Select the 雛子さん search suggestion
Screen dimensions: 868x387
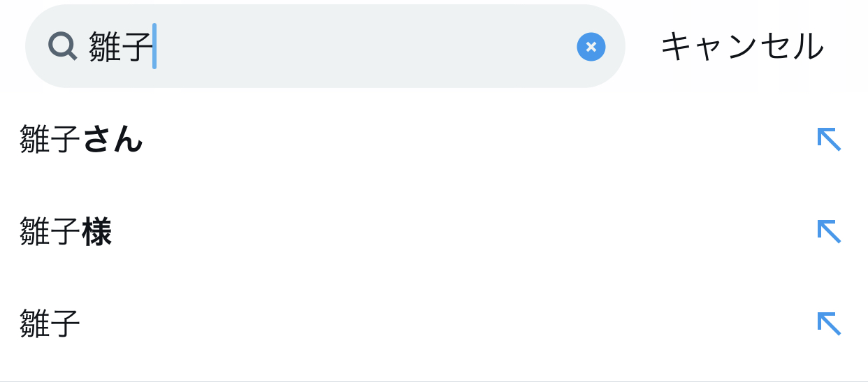point(82,140)
